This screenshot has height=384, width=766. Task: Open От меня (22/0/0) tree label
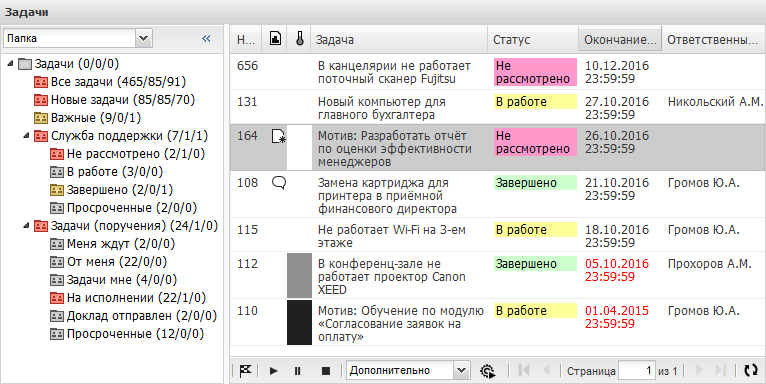click(117, 262)
